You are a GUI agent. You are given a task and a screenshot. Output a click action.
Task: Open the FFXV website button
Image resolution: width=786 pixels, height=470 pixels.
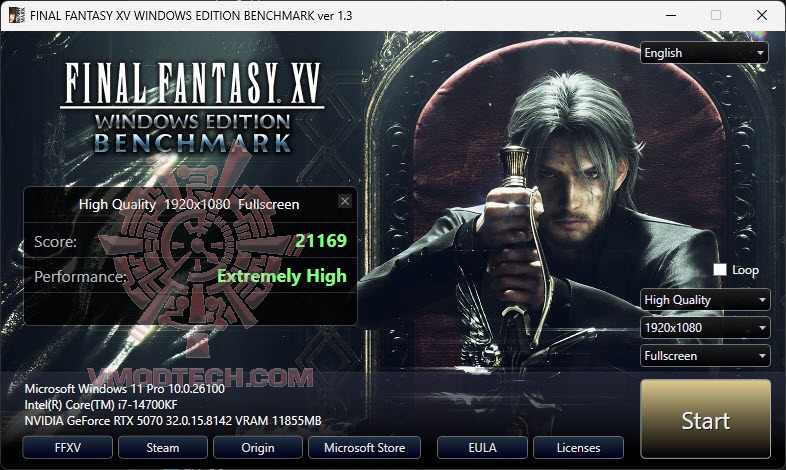[x=68, y=447]
